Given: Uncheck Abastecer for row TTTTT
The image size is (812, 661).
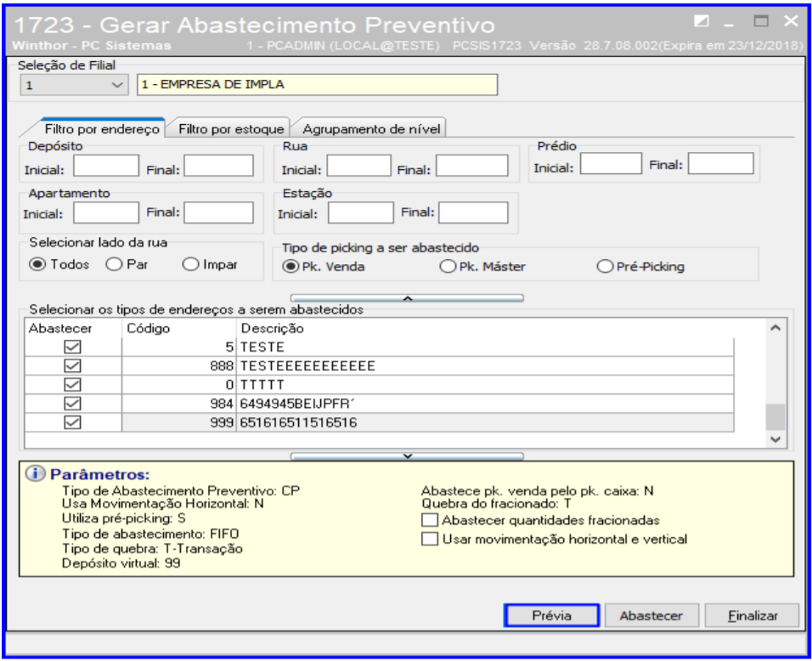Looking at the screenshot, I should pyautogui.click(x=72, y=385).
